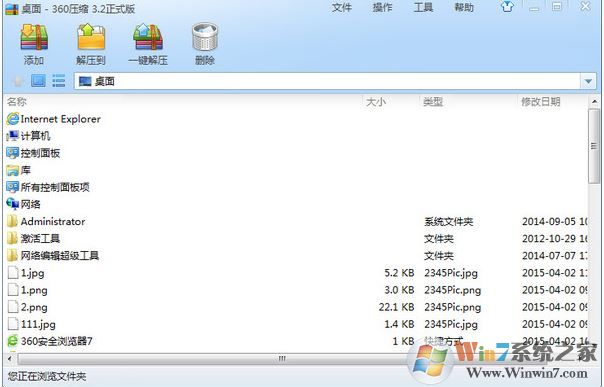
Task: Click the 删除 (Delete) trash bin icon
Action: pos(205,37)
